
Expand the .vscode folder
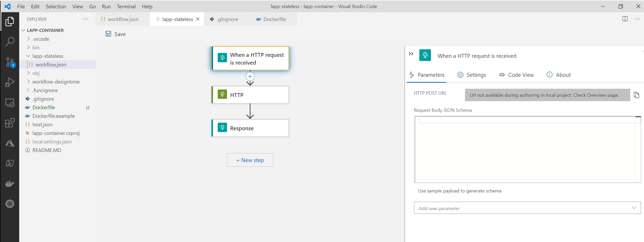pyautogui.click(x=40, y=39)
